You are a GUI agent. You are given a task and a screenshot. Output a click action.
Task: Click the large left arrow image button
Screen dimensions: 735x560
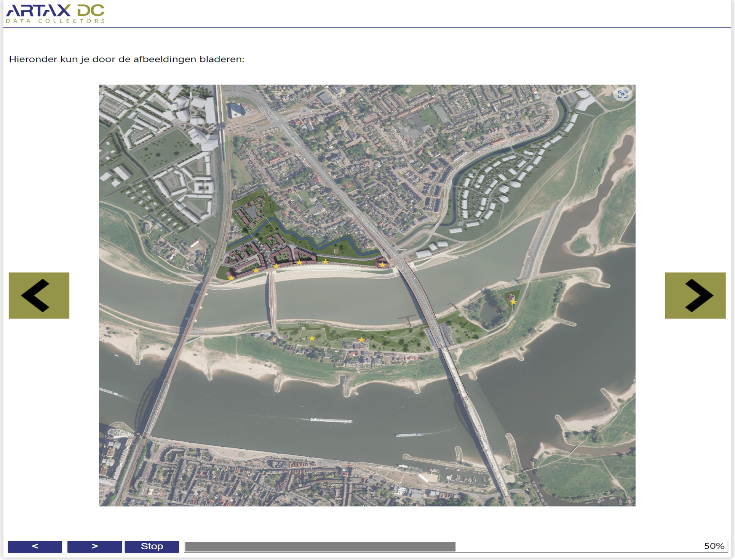39,295
